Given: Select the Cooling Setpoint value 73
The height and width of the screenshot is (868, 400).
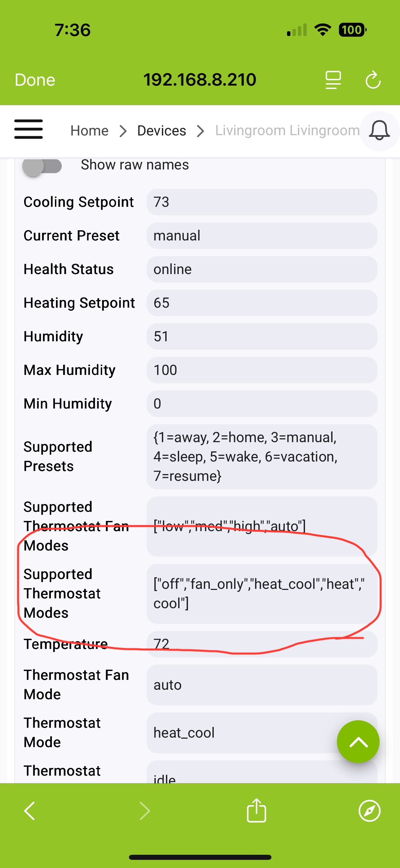Looking at the screenshot, I should coord(262,202).
